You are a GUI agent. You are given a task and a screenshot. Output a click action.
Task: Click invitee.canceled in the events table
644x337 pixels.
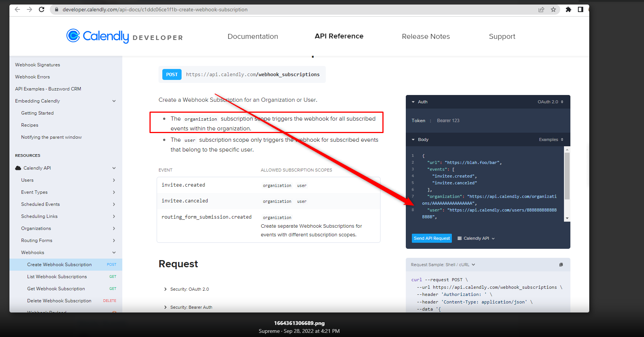(185, 201)
